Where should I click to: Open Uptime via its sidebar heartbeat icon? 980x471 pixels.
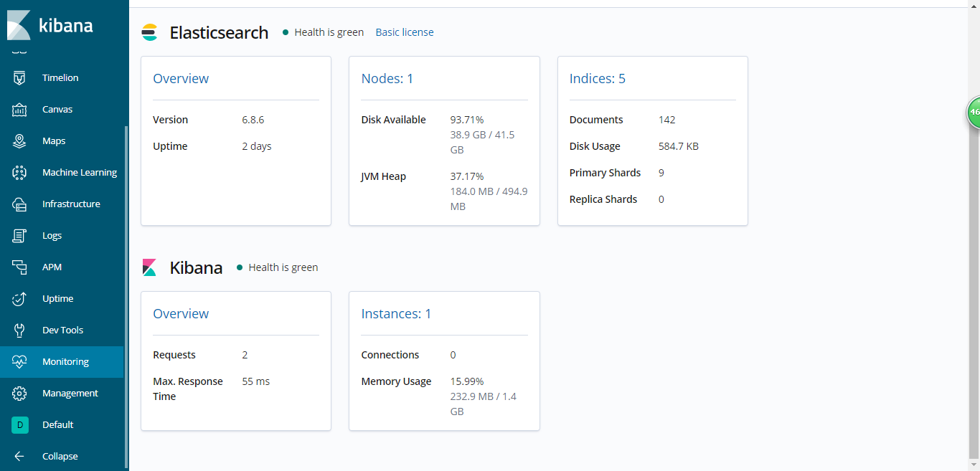(x=19, y=299)
